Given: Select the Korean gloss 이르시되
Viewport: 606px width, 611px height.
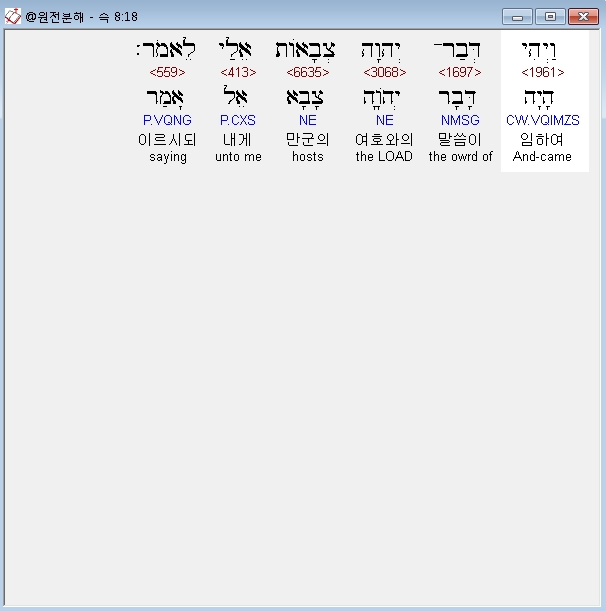Looking at the screenshot, I should coord(167,140).
